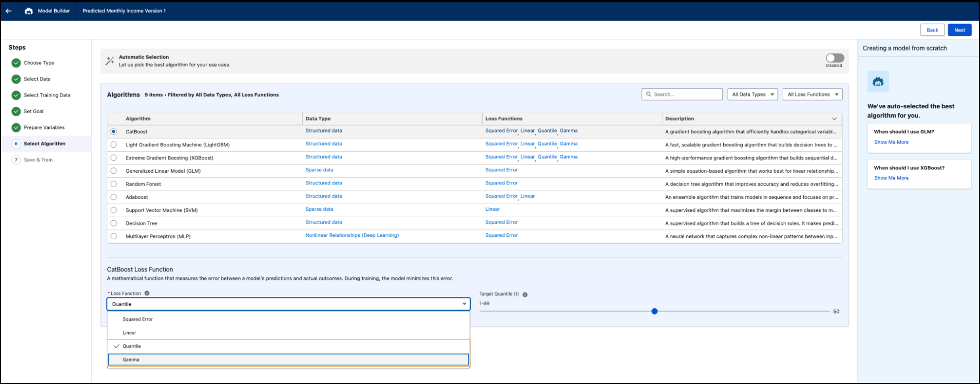The height and width of the screenshot is (384, 980).
Task: Click the Model Builder icon in header
Action: coord(29,11)
